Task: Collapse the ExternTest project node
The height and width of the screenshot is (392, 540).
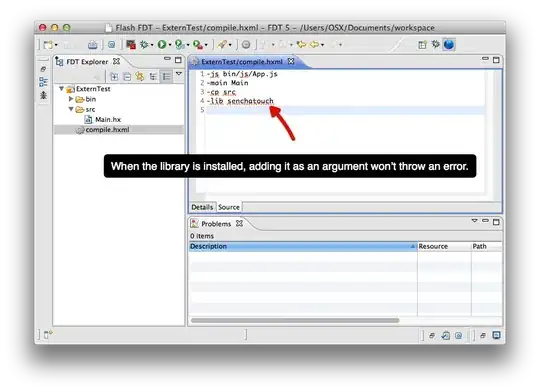Action: (x=61, y=89)
